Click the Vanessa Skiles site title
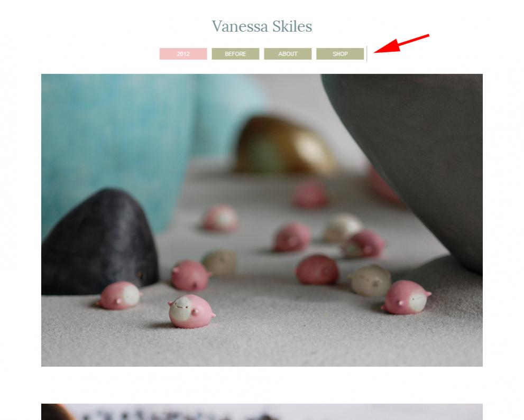The height and width of the screenshot is (420, 524). pos(262,26)
